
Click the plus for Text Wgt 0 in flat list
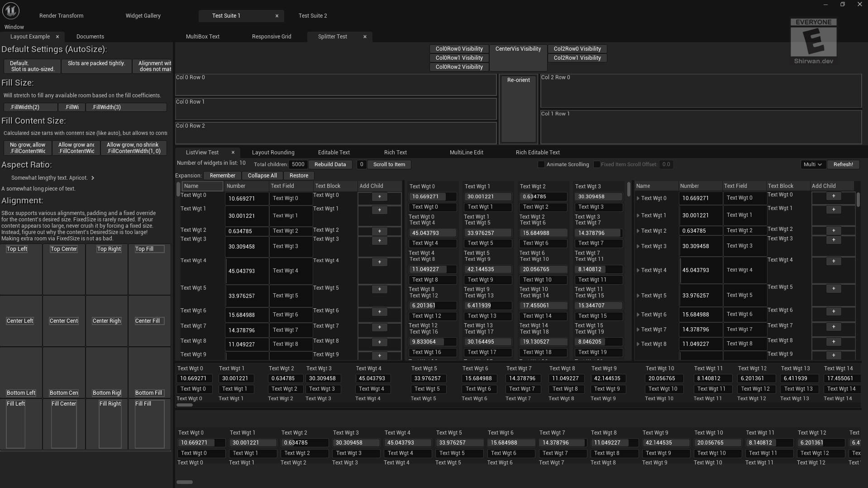(x=379, y=197)
